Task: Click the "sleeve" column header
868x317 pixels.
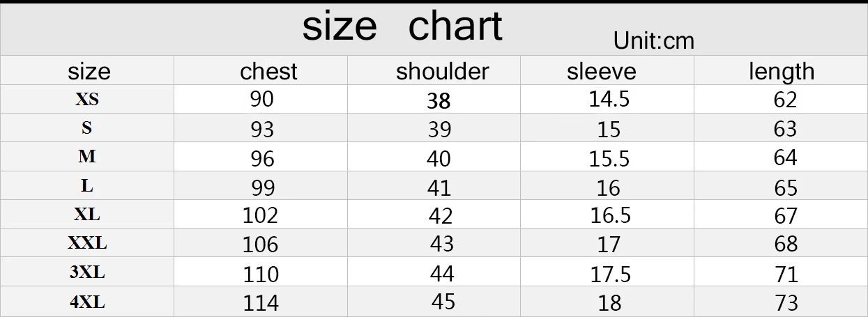Action: (602, 71)
